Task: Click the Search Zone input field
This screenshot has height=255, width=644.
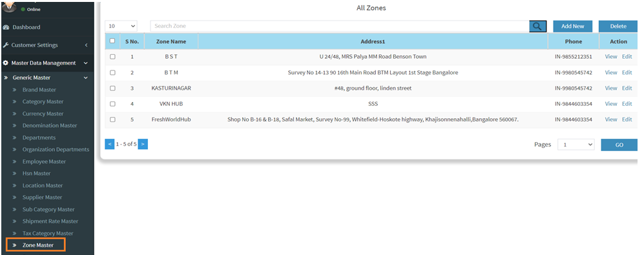Action: click(x=340, y=26)
